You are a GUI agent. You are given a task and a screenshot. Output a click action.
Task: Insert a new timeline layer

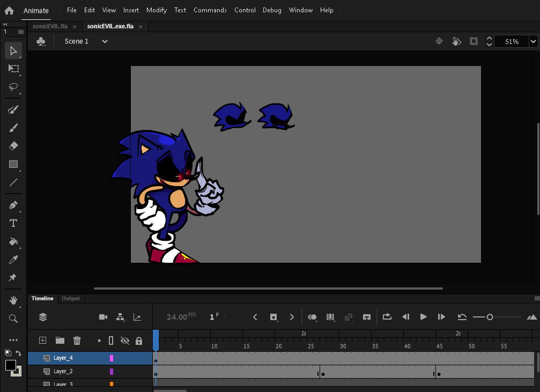(x=42, y=341)
